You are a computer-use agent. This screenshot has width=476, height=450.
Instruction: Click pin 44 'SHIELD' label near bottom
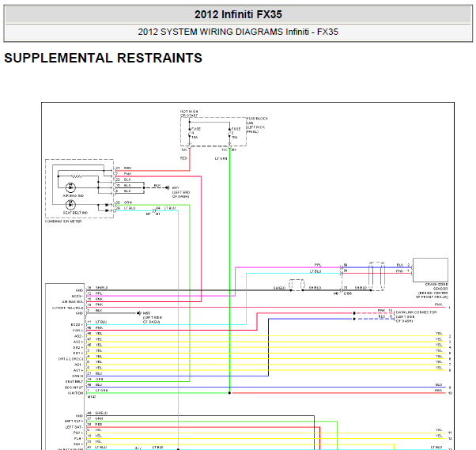[x=97, y=413]
